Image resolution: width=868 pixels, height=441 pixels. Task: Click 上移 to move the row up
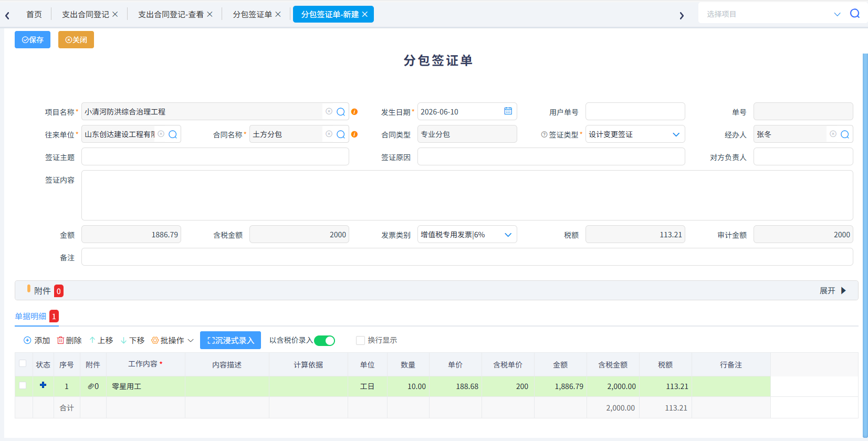(101, 340)
